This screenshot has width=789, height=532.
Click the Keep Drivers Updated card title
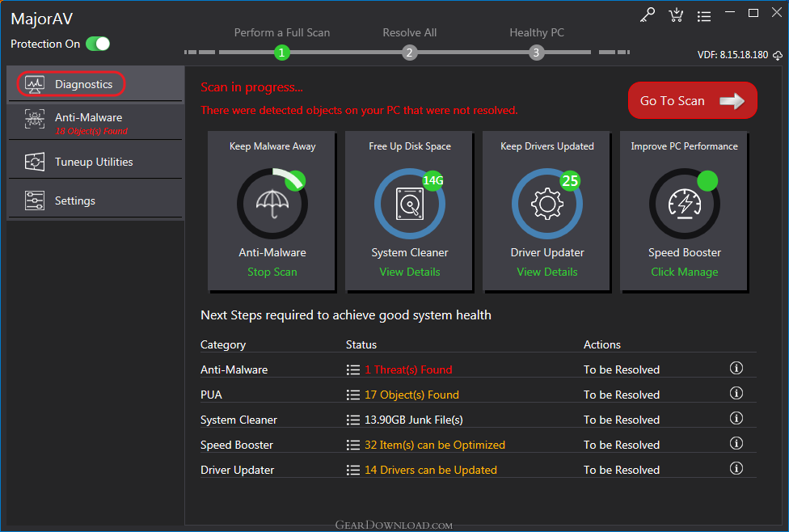(x=547, y=146)
